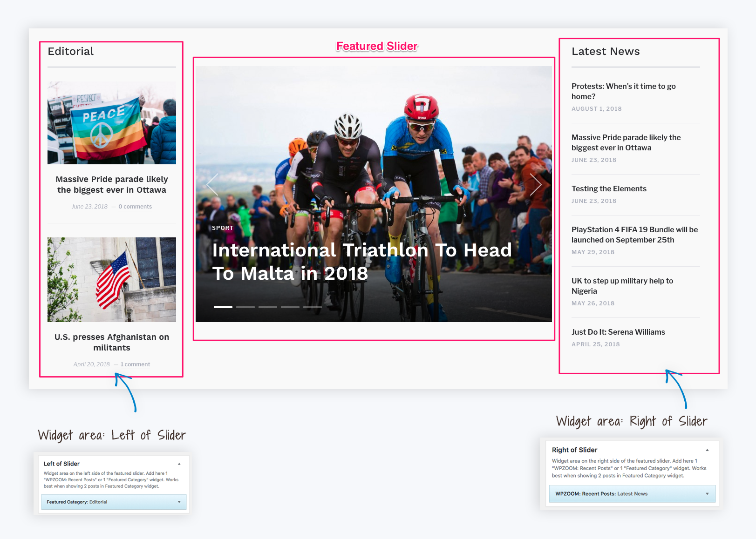Screen dimensions: 756x539
Task: Open 'Just Do It: Serena Williams' post
Action: pos(618,332)
